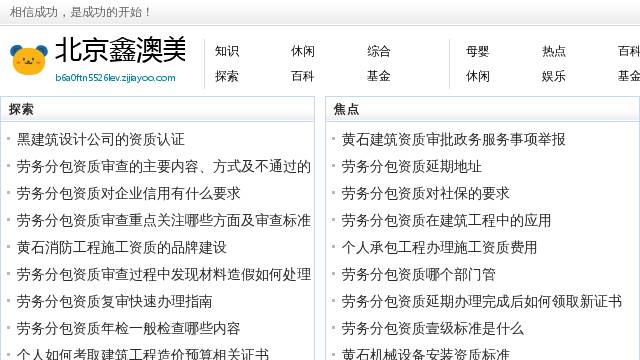Open 劳务分包资质审查重点关注哪些方面 article

tap(164, 220)
